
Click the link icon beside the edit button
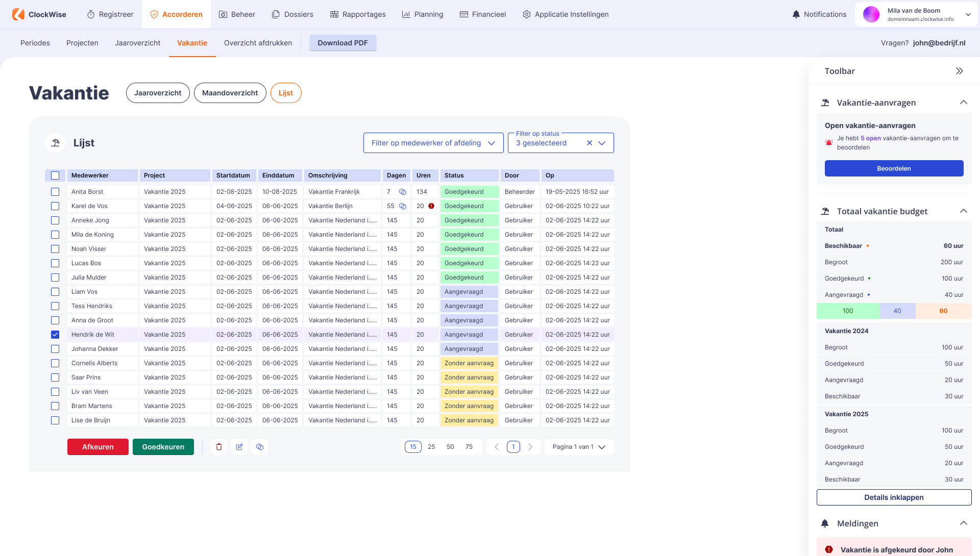(x=260, y=447)
